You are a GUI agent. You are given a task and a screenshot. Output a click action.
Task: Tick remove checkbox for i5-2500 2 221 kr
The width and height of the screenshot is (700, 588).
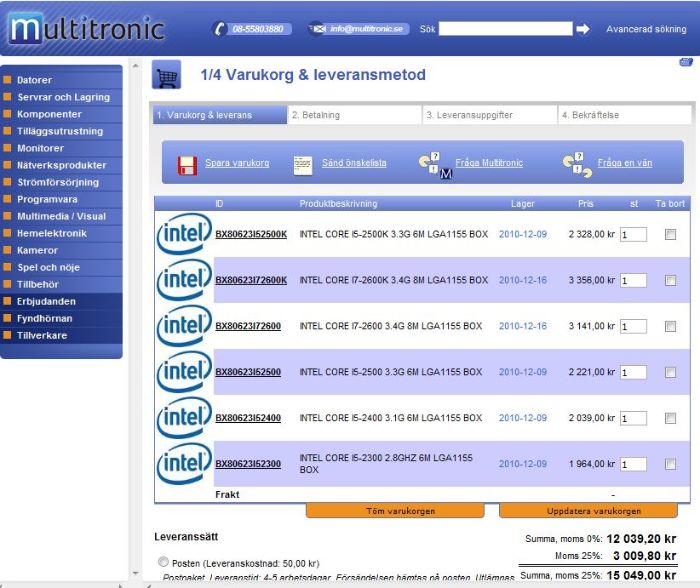point(670,372)
